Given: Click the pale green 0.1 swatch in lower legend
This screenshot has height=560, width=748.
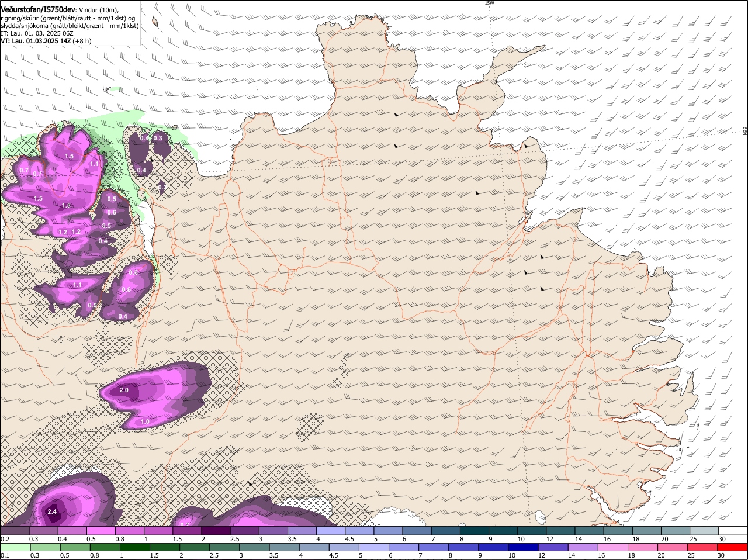Looking at the screenshot, I should tap(15, 548).
